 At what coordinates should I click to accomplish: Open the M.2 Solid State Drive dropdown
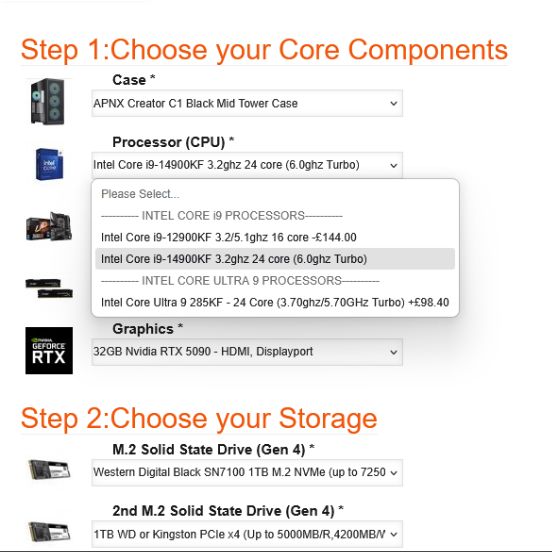(247, 472)
